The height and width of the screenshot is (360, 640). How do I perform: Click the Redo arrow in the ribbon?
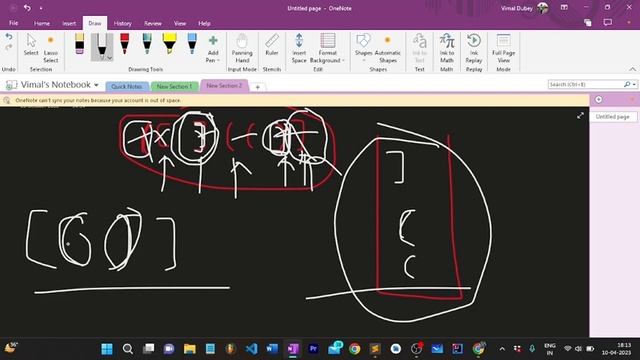[9, 48]
